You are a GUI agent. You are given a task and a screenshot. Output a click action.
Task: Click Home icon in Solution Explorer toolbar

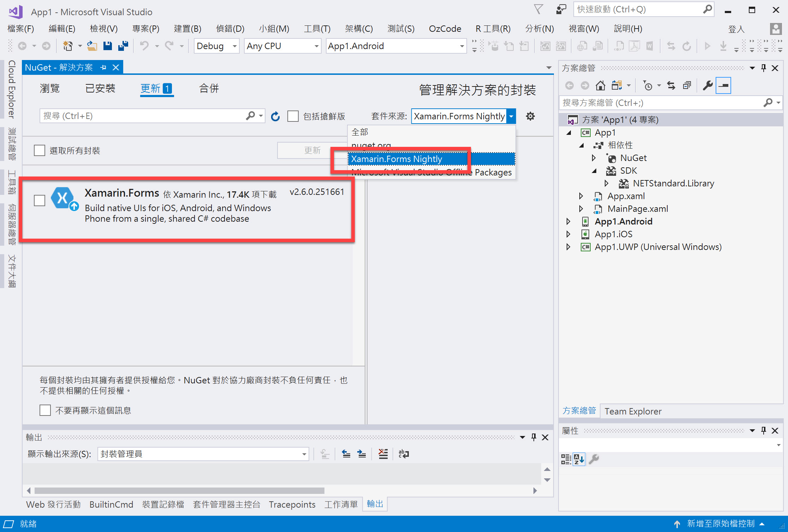tap(600, 85)
